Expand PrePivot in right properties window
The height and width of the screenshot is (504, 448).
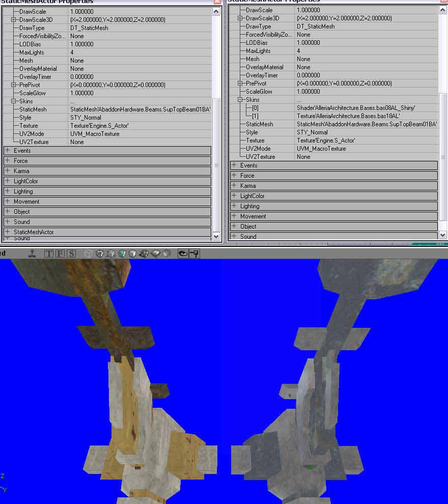(x=240, y=83)
